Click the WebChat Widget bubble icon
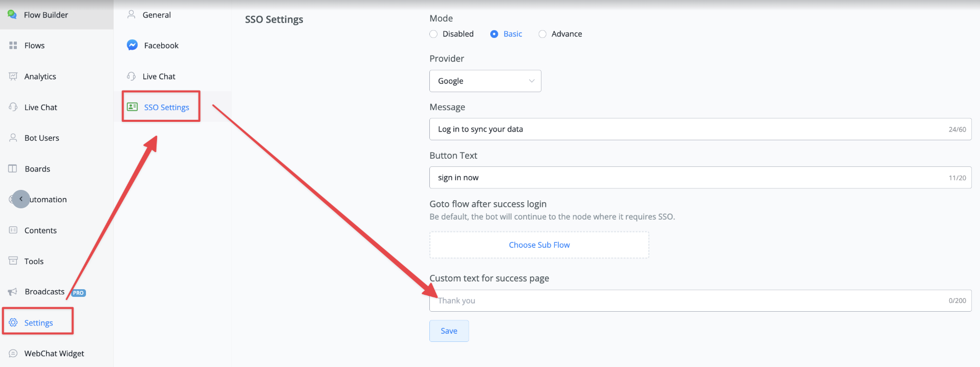Image resolution: width=980 pixels, height=367 pixels. click(13, 353)
